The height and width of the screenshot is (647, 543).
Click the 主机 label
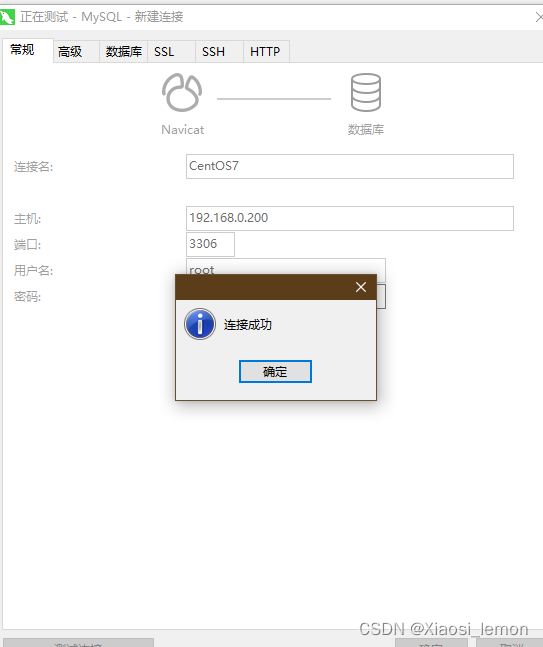click(27, 219)
